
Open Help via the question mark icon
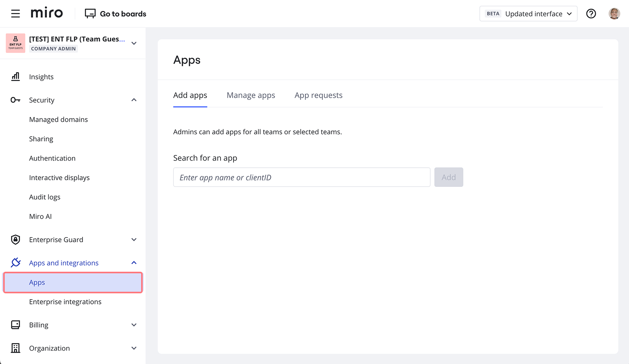[591, 13]
